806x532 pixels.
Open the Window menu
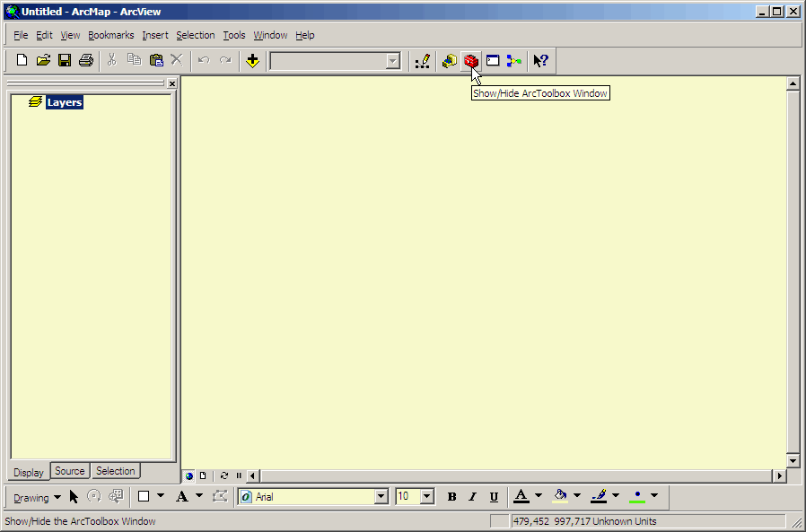(x=270, y=36)
